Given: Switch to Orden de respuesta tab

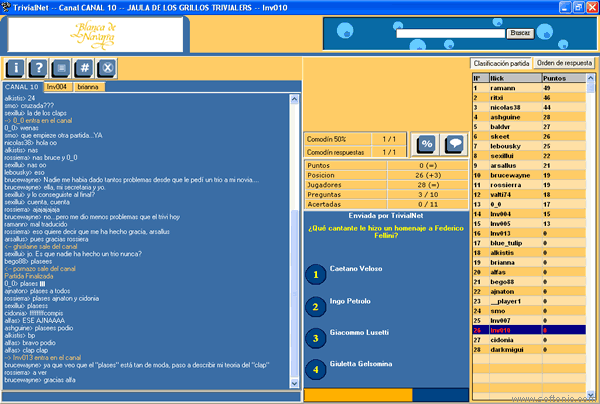Looking at the screenshot, I should tap(564, 64).
